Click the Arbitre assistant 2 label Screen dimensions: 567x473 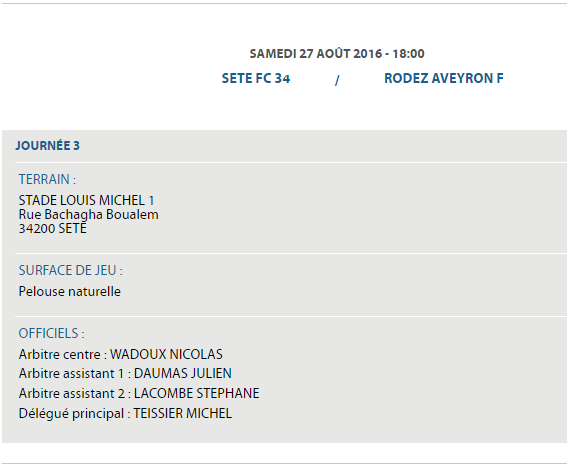pos(72,393)
